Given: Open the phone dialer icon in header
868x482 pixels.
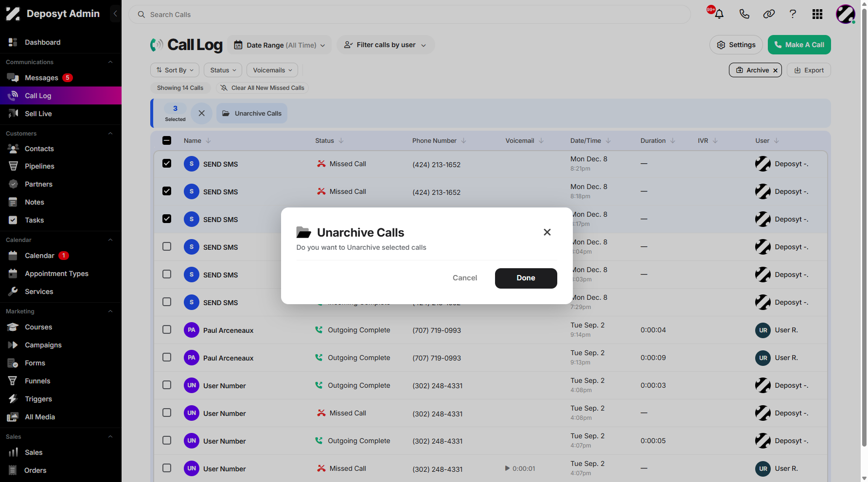Looking at the screenshot, I should pyautogui.click(x=744, y=14).
